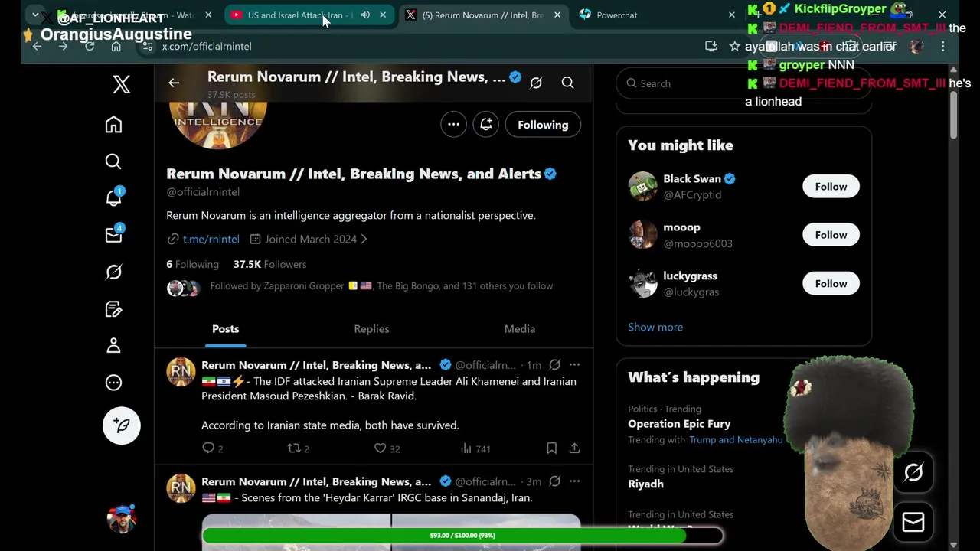Reload page from browser toolbar
This screenshot has height=551, width=980.
point(90,47)
